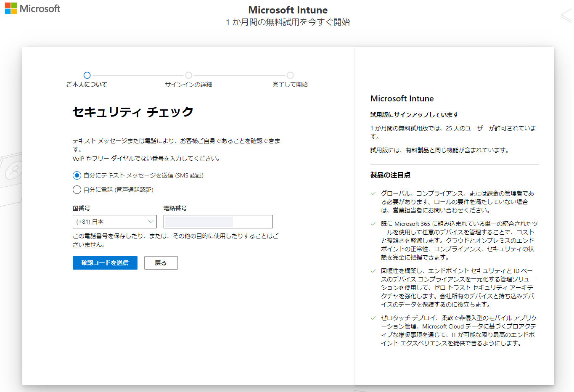Image resolution: width=574 pixels, height=392 pixels.
Task: Click the Microsoft logo icon
Action: click(x=11, y=8)
